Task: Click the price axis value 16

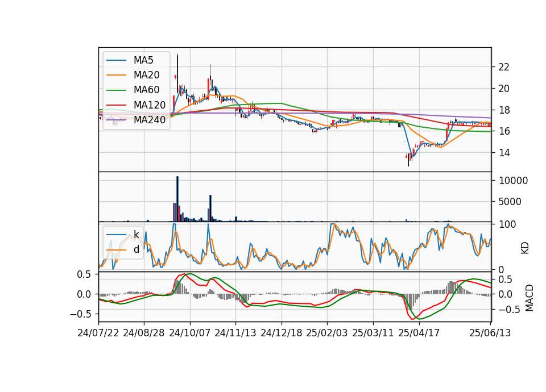Action: 504,131
